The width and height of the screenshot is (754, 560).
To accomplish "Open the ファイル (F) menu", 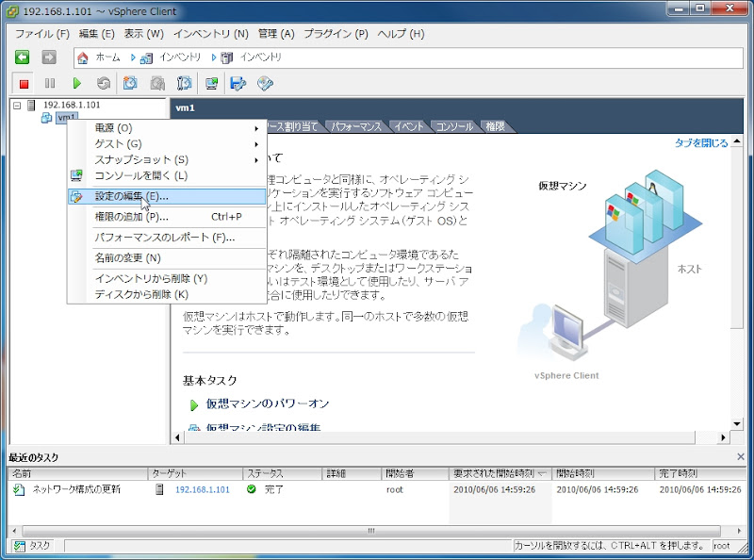I will [x=42, y=34].
